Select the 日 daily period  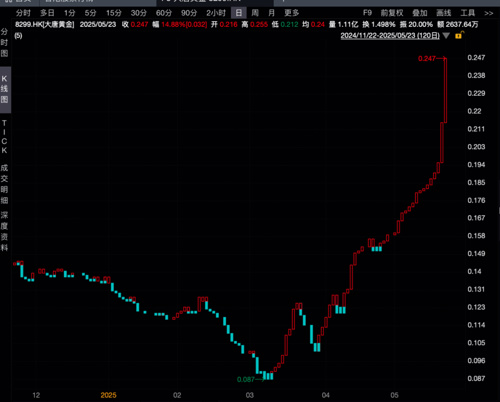coord(239,13)
